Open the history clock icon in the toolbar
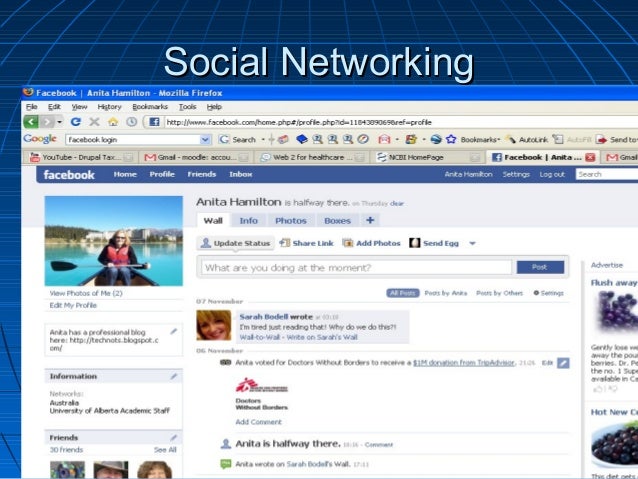Viewport: 638px width, 479px height. (131, 122)
